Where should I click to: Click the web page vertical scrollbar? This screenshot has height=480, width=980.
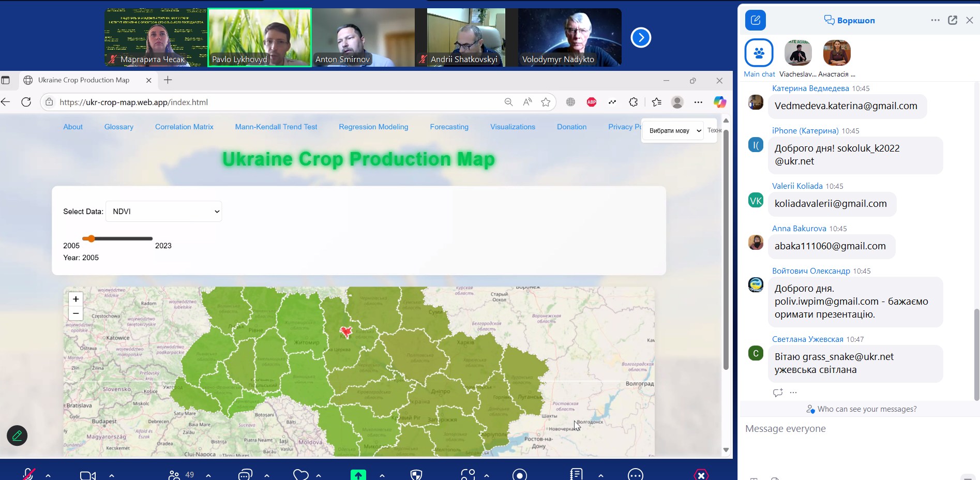click(x=726, y=249)
